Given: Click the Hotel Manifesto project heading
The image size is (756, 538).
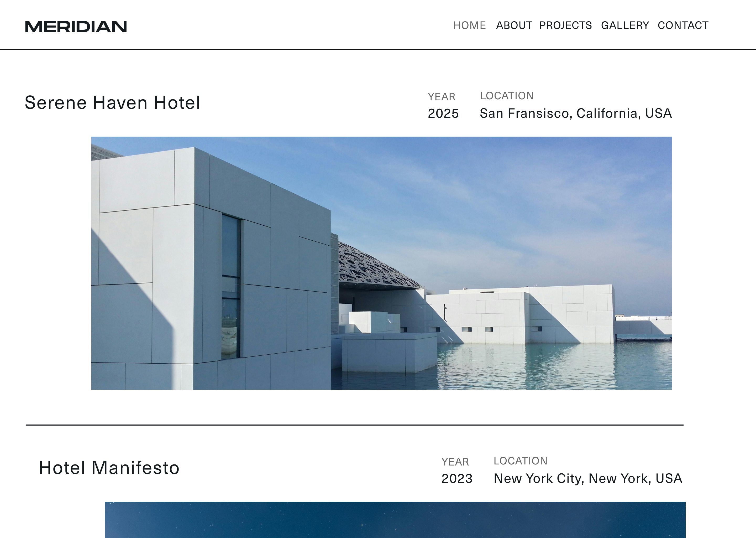Looking at the screenshot, I should pos(109,467).
